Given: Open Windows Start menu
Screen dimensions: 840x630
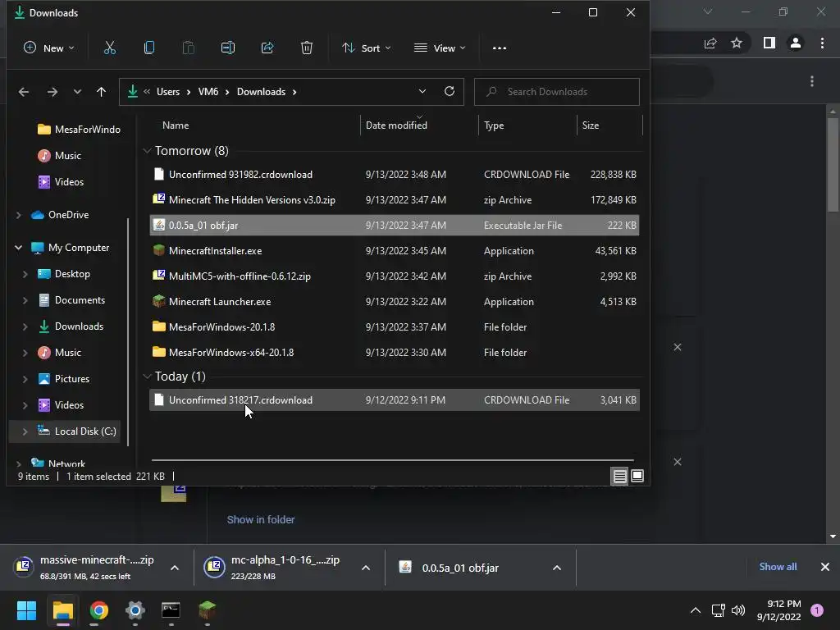Looking at the screenshot, I should pyautogui.click(x=26, y=610).
